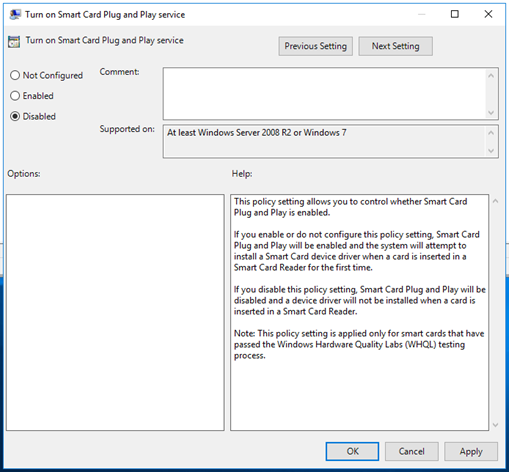Click Help pane scroll down arrow

point(496,425)
